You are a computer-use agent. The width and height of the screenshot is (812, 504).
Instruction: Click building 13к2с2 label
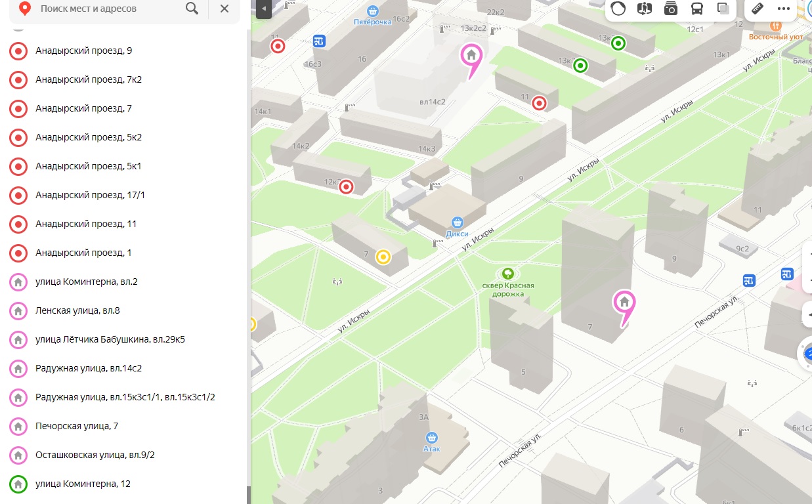(x=473, y=28)
